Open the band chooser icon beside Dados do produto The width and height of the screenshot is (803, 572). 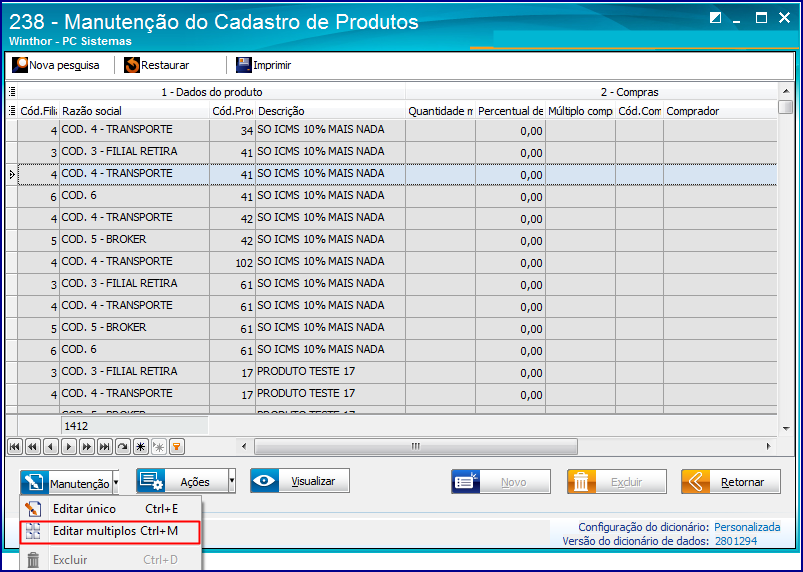pyautogui.click(x=12, y=92)
